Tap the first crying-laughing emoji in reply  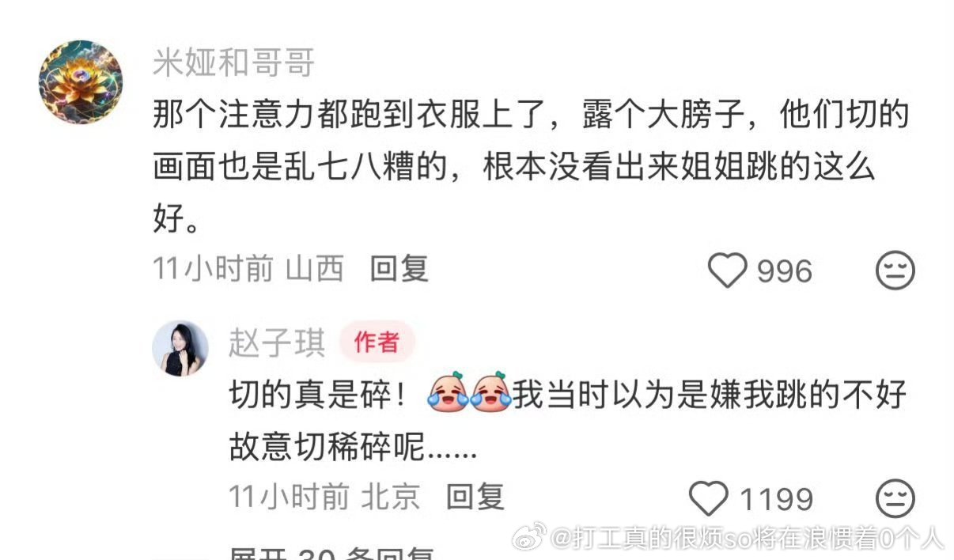448,391
